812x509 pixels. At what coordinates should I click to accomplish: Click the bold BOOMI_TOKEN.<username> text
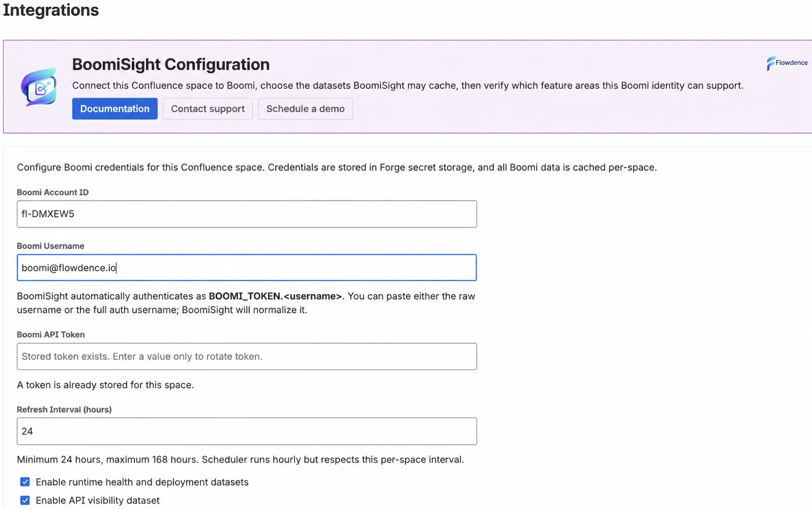coord(275,296)
